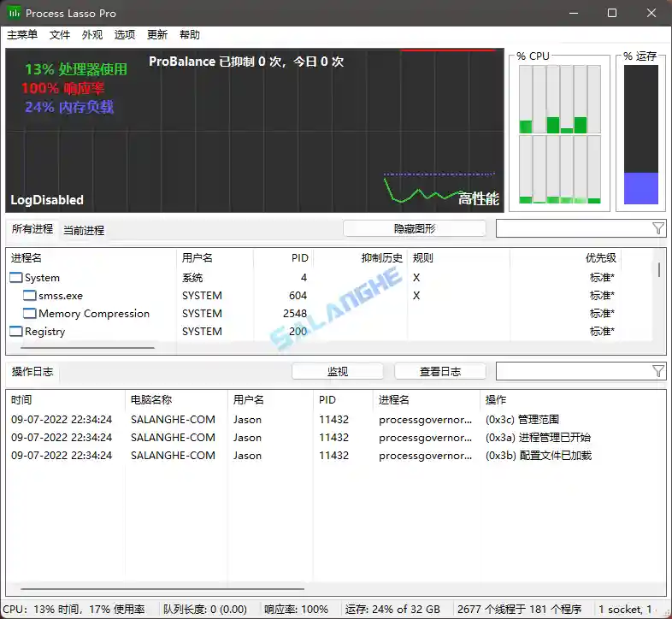672x619 pixels.
Task: Click the status bar 响应率: 100% entry
Action: pos(296,609)
